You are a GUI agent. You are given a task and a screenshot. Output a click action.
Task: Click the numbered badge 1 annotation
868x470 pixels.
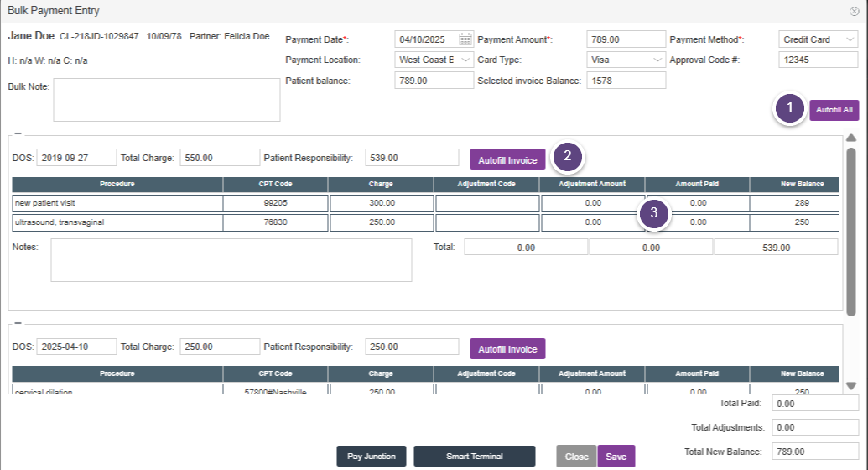787,109
